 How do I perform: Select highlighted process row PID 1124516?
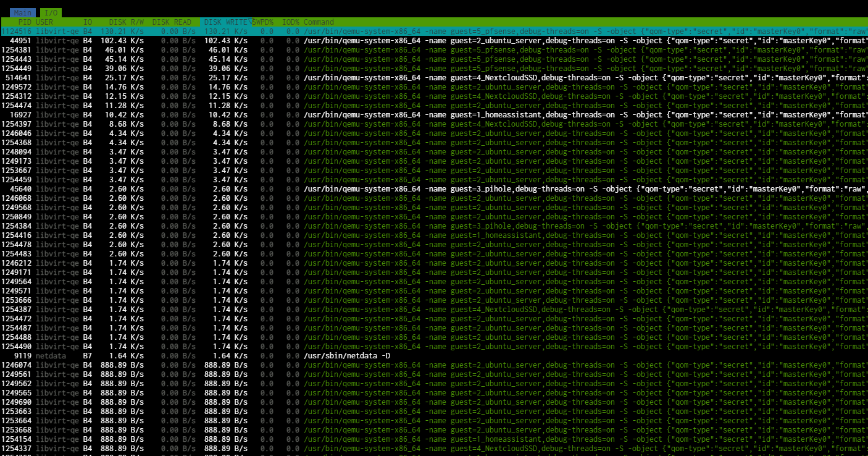pos(434,32)
